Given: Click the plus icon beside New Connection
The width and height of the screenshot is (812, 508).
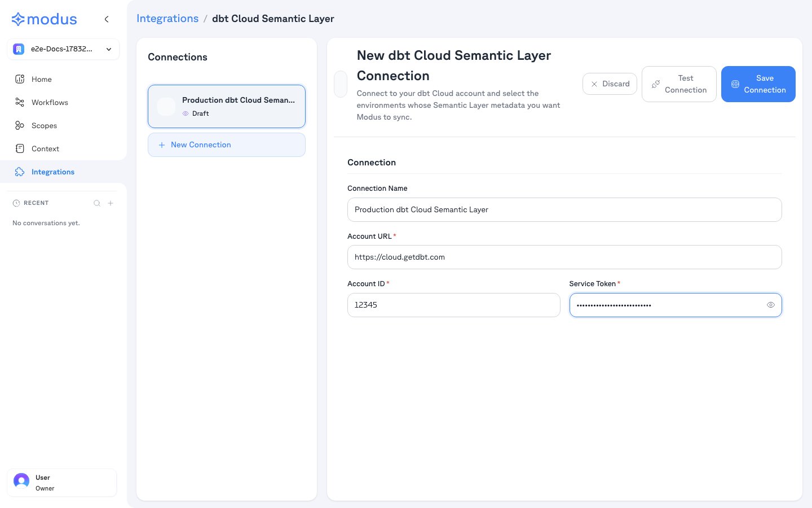Looking at the screenshot, I should (162, 145).
